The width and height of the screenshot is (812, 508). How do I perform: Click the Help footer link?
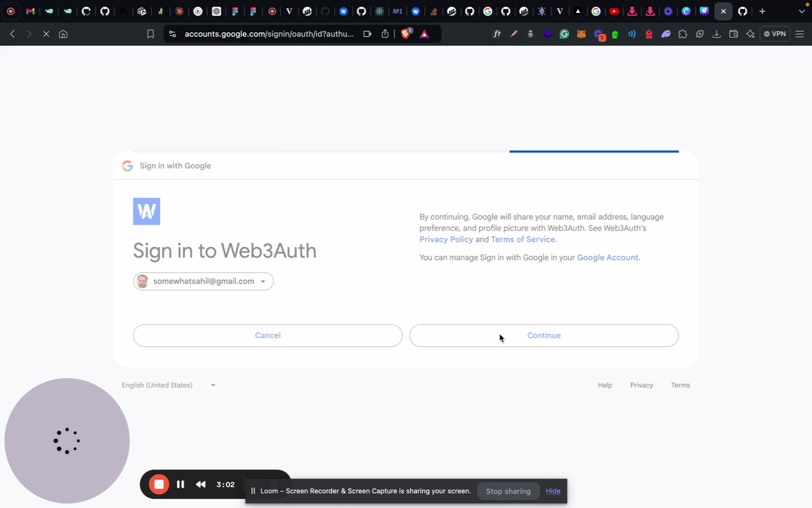(605, 385)
